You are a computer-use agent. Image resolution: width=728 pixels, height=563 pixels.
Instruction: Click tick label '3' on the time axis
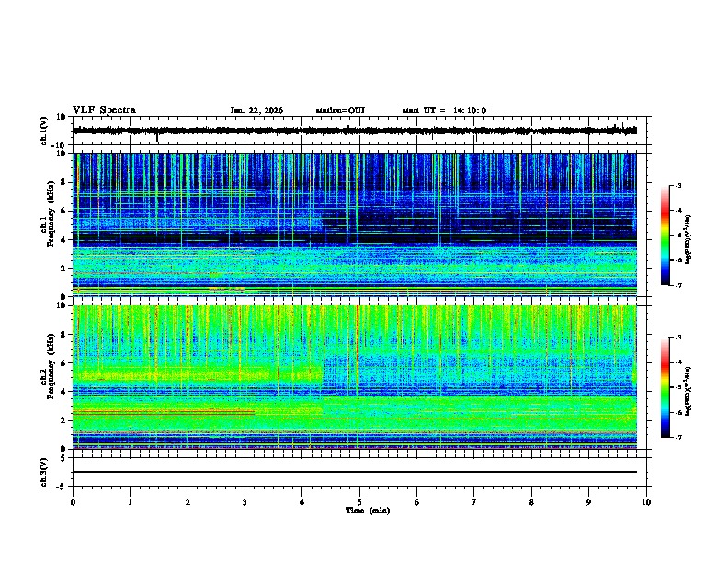pyautogui.click(x=245, y=502)
